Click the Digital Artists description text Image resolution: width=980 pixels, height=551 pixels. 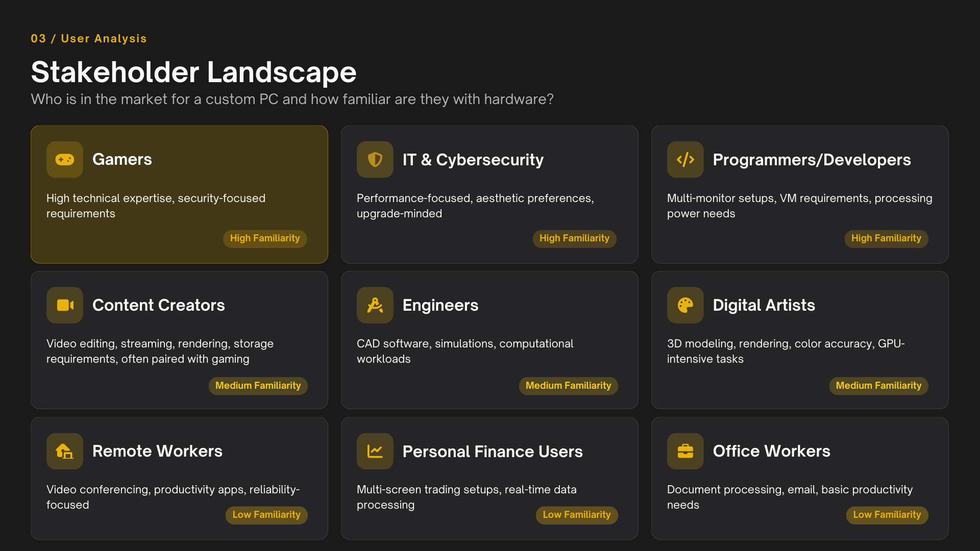tap(786, 351)
